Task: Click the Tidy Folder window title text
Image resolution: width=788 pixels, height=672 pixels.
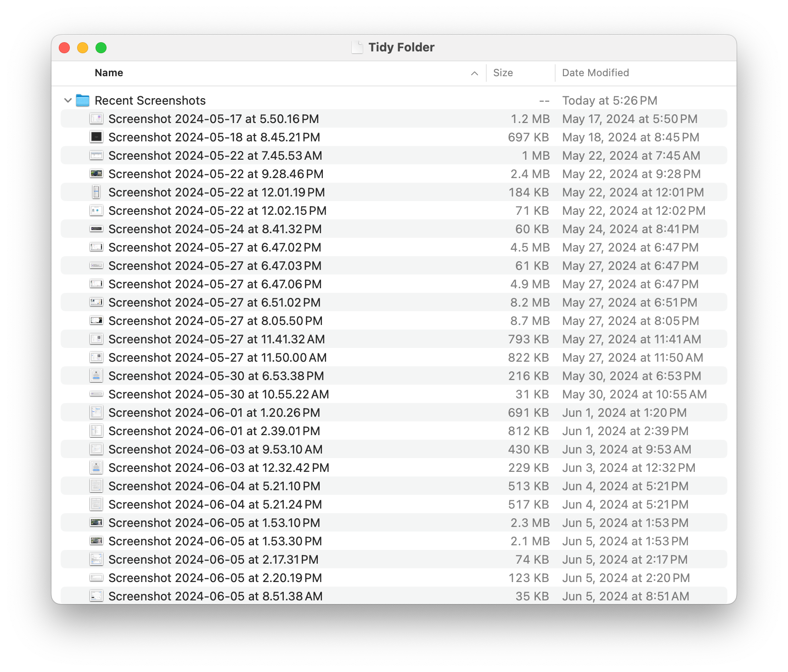Action: [401, 47]
